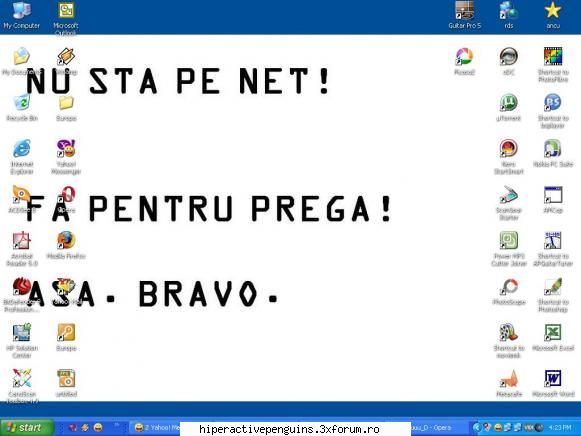Expand hidden system tray icons arrow
581x436 pixels.
(x=476, y=427)
